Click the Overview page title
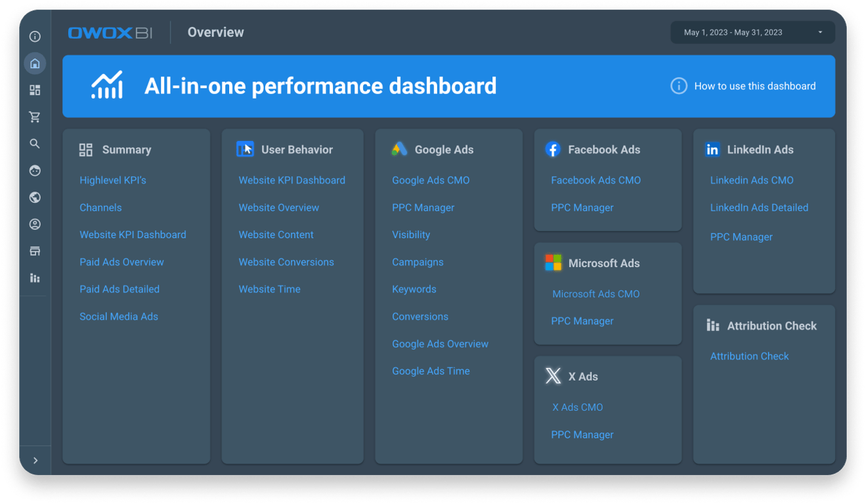 point(215,32)
